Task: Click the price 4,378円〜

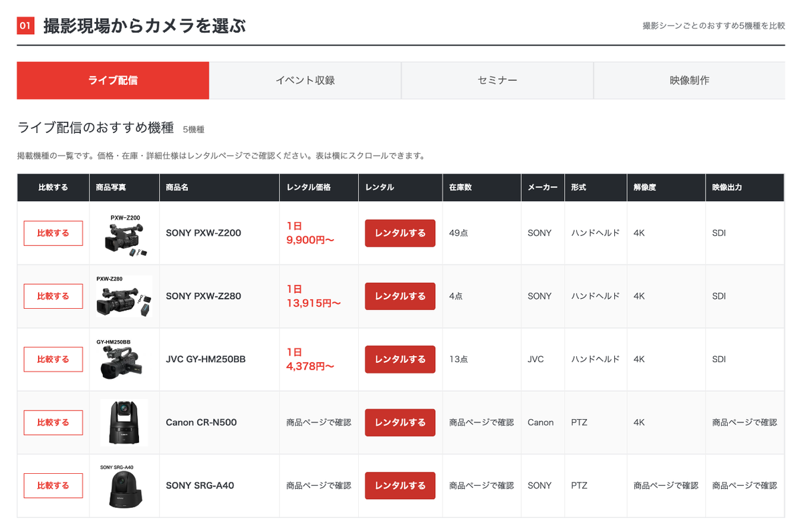Action: click(310, 366)
